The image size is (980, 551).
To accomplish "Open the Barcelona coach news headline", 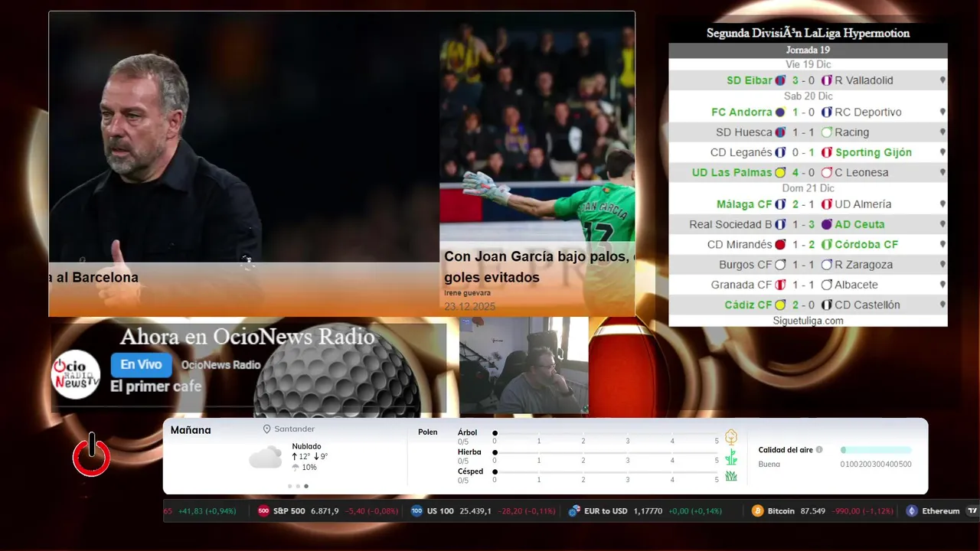I will [94, 278].
